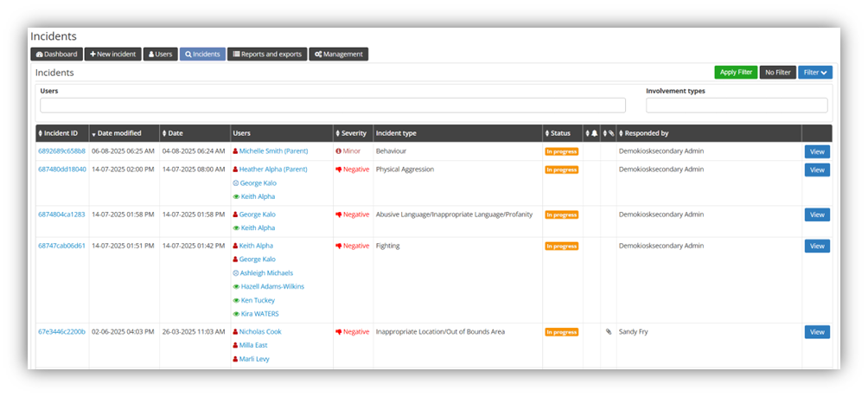Image resolution: width=868 pixels, height=397 pixels.
Task: Sort incidents by Severity column
Action: (354, 133)
